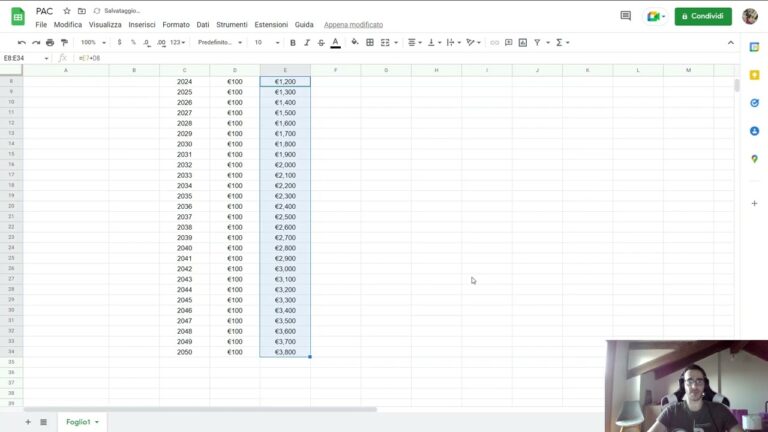Toggle italic formatting
Screen dimensions: 768x432
pos(307,43)
